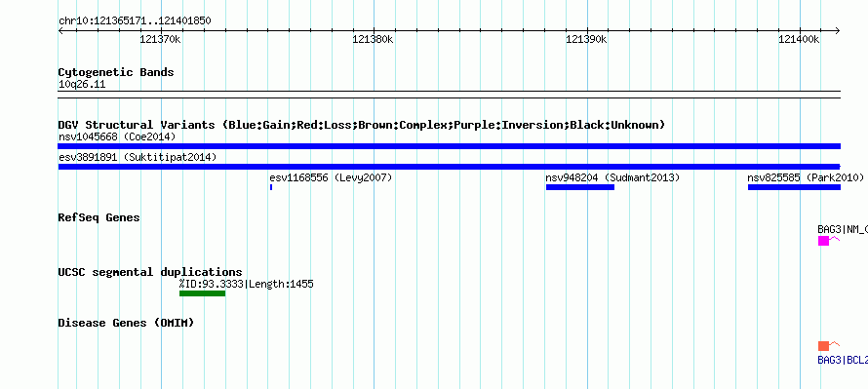Open the nsv825585 (Park2010) label

pos(806,177)
